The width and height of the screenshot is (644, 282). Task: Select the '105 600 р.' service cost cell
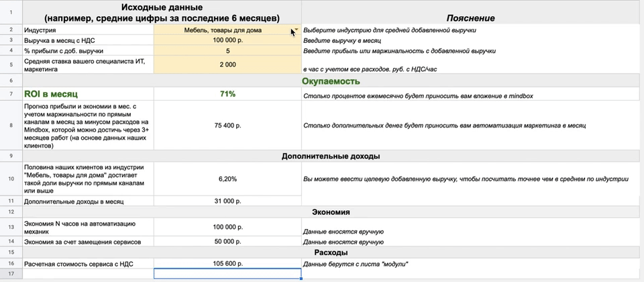227,263
